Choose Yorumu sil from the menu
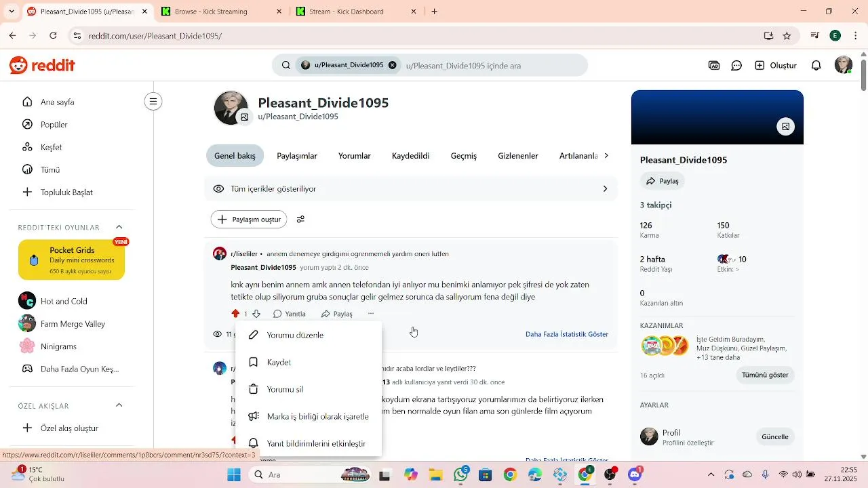 tap(309, 389)
